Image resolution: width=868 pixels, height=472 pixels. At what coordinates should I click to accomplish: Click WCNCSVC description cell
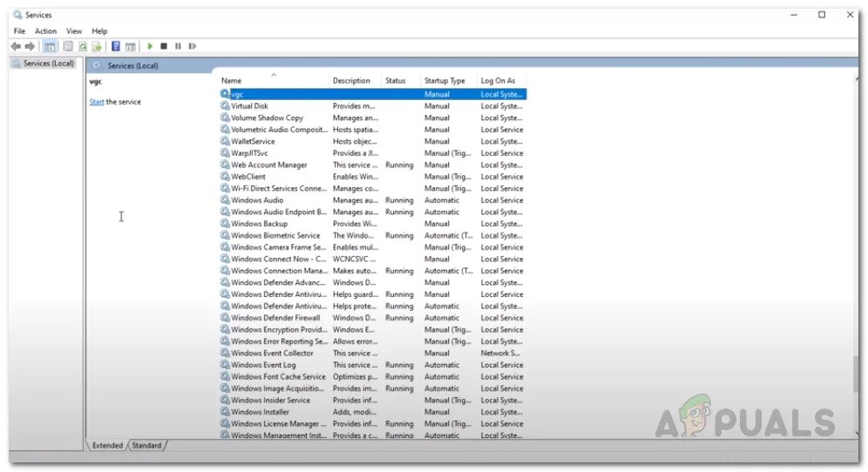[x=354, y=259]
